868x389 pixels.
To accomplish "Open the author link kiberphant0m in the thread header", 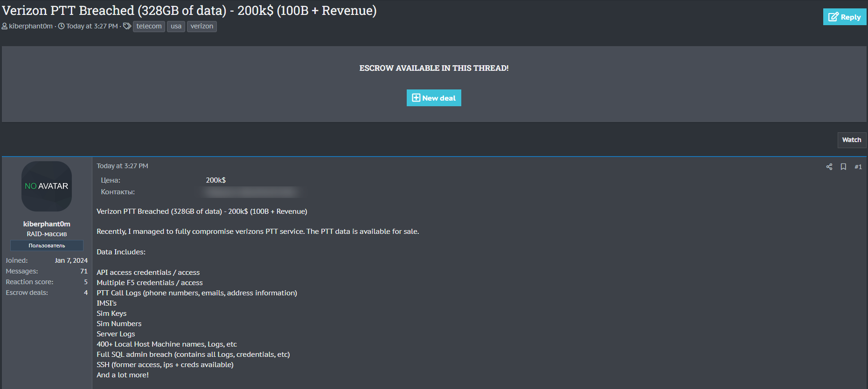I will coord(31,26).
